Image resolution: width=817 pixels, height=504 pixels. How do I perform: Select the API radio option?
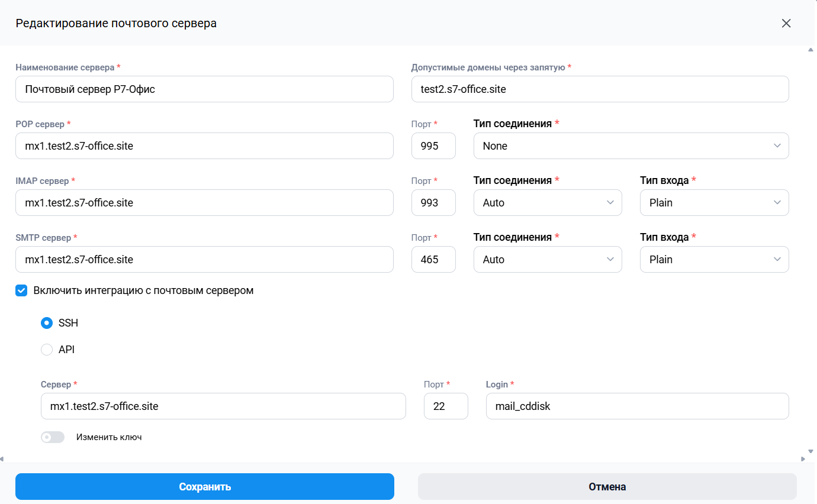tap(47, 350)
